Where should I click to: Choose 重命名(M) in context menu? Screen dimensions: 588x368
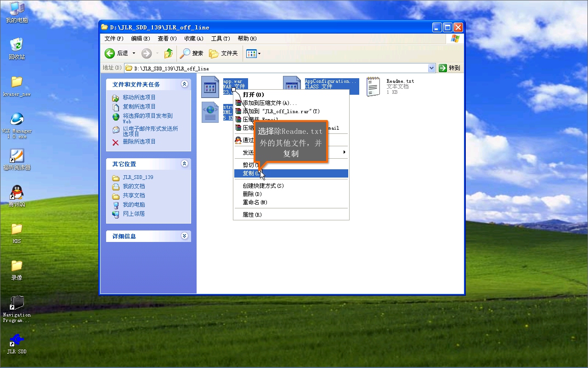291,202
